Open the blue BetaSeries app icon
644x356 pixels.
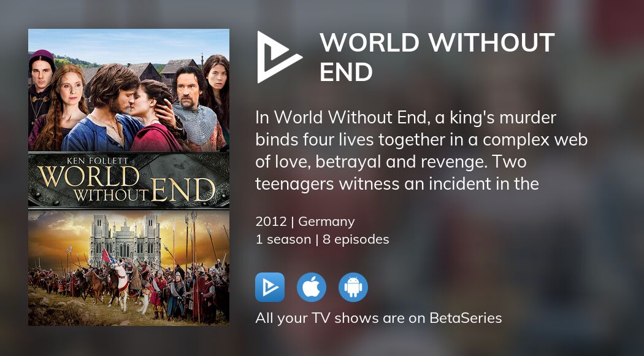pyautogui.click(x=270, y=287)
